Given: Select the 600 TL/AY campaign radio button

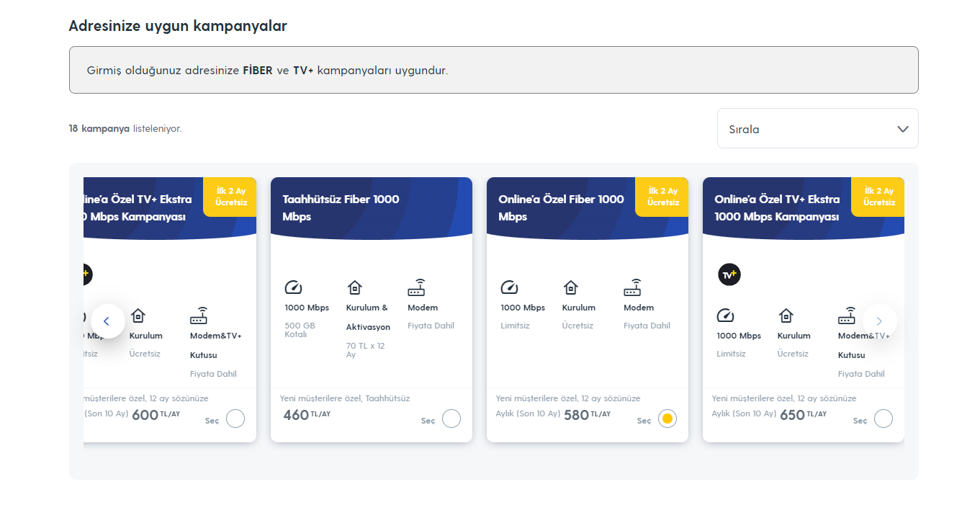Looking at the screenshot, I should [235, 419].
